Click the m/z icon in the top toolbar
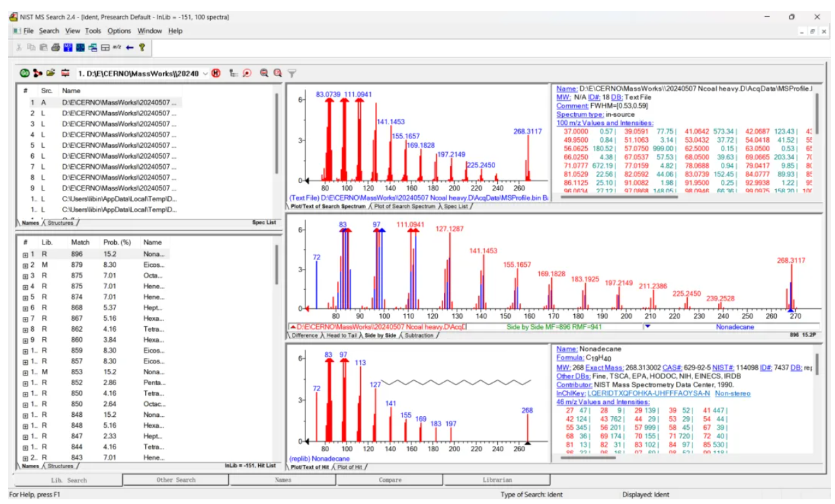This screenshot has width=835, height=504. 117,47
